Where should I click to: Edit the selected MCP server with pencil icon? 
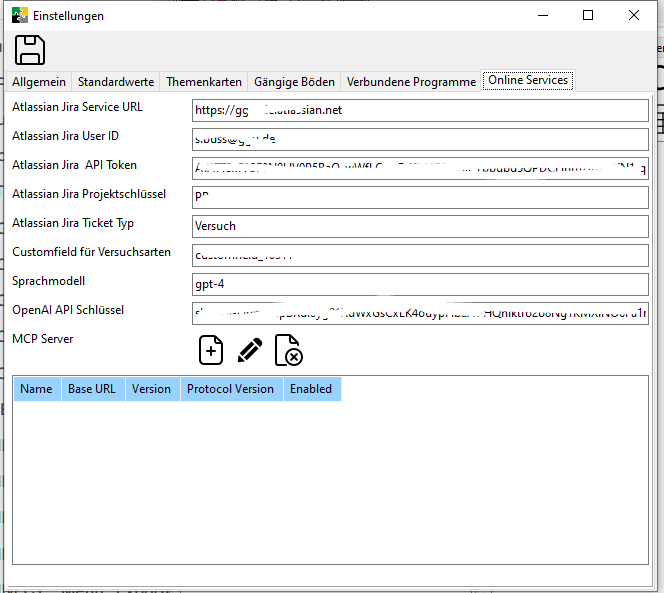250,351
